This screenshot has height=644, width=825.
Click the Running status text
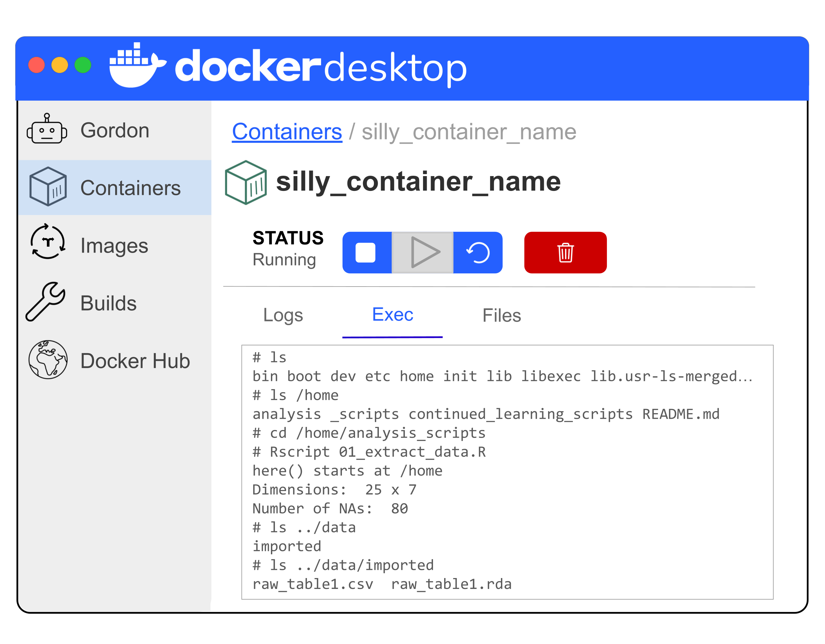point(284,260)
